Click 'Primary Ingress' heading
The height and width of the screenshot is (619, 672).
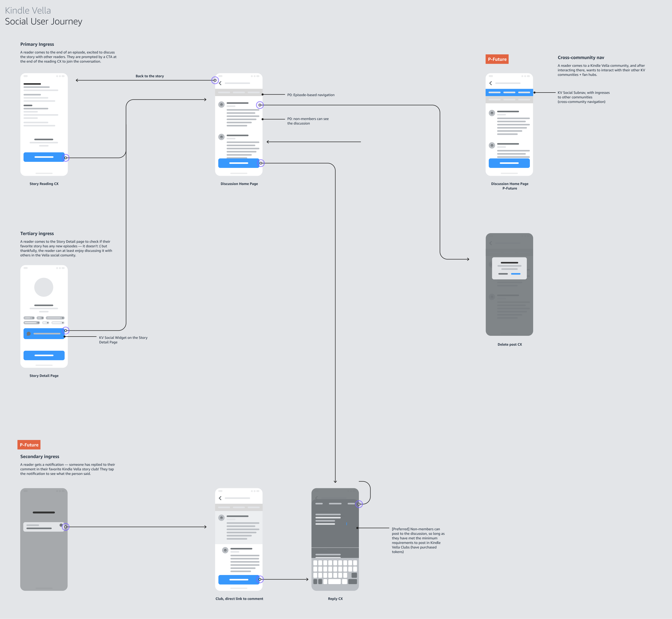(x=37, y=44)
